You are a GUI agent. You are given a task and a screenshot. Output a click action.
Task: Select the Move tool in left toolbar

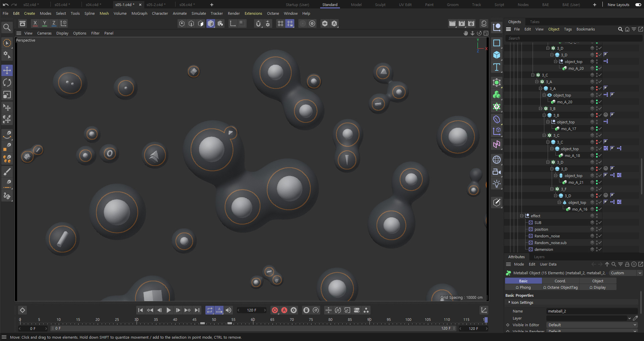coord(7,70)
